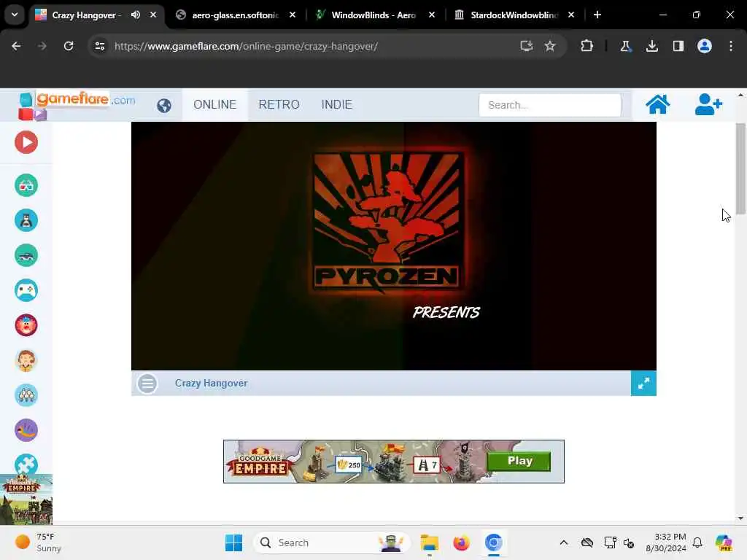Close the Crazy Hangover tab
This screenshot has width=747, height=560.
click(153, 15)
